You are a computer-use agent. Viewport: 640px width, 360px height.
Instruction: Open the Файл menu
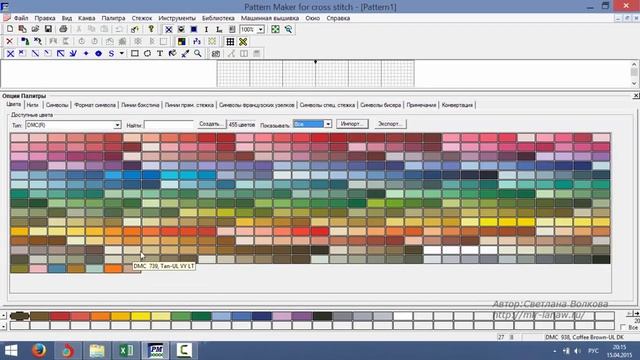pyautogui.click(x=21, y=18)
